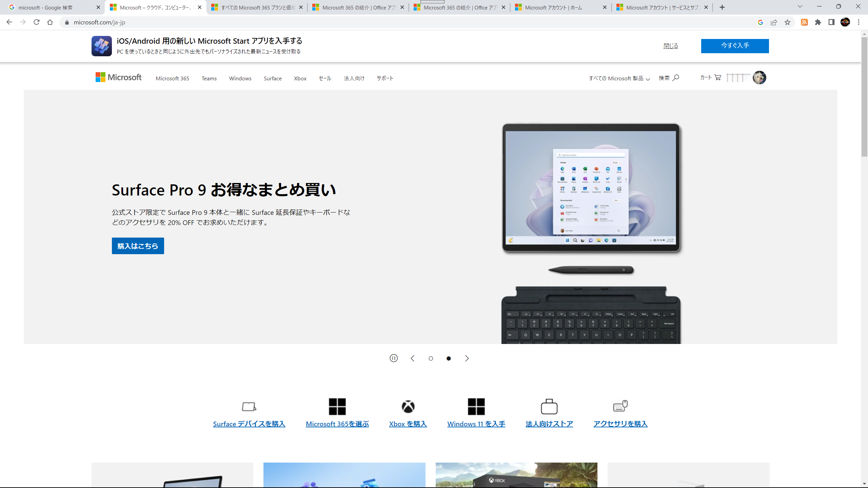Open a new browser tab with the plus icon
Image resolution: width=868 pixels, height=488 pixels.
(722, 7)
